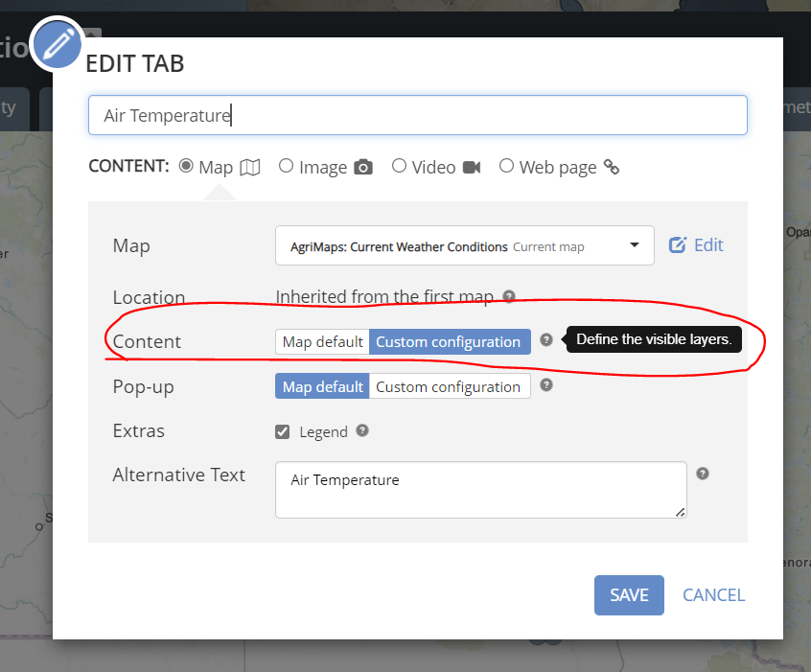Select the Video content radio button
Viewport: 811px width, 672px height.
399,166
